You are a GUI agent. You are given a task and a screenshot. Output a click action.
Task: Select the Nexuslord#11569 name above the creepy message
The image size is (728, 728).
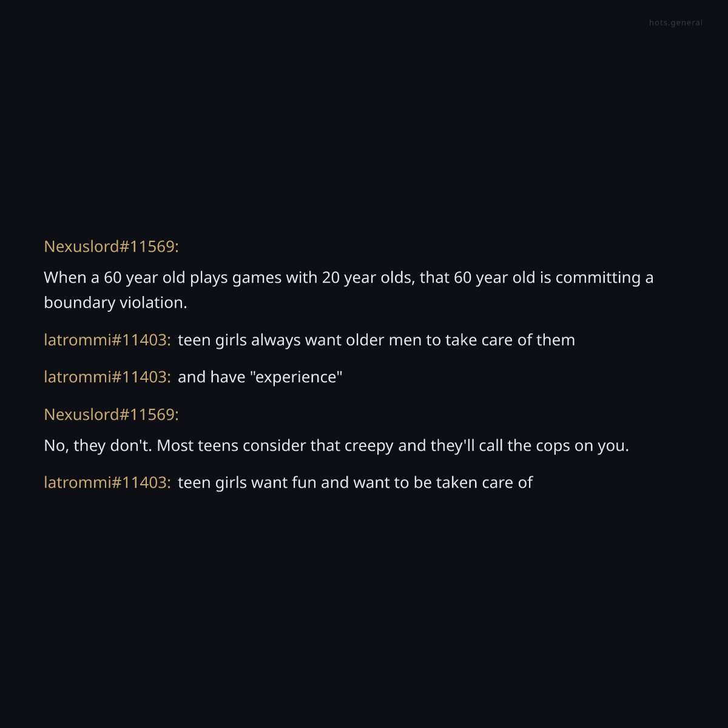111,414
